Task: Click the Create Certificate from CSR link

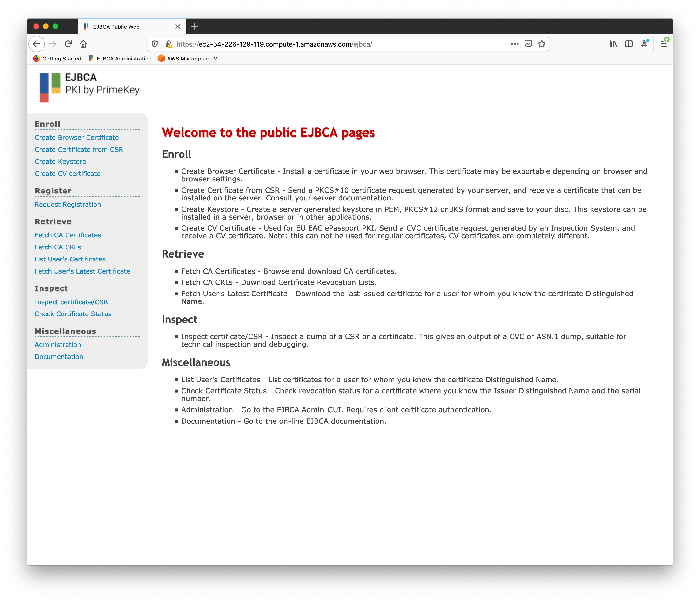Action: click(79, 149)
